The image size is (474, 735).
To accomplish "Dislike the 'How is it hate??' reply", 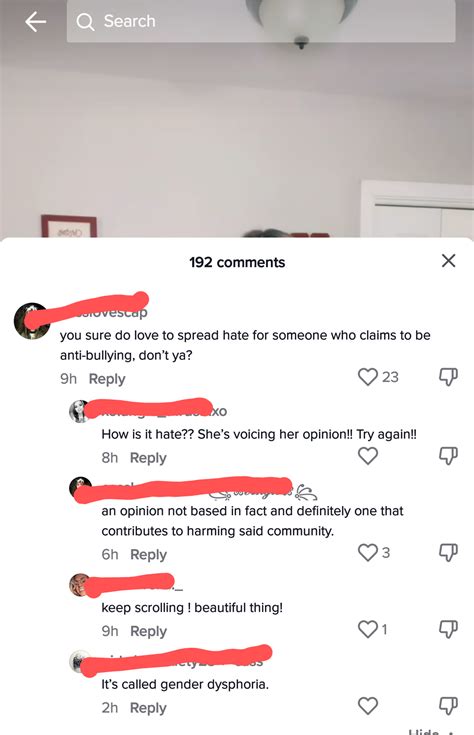I will (x=448, y=456).
